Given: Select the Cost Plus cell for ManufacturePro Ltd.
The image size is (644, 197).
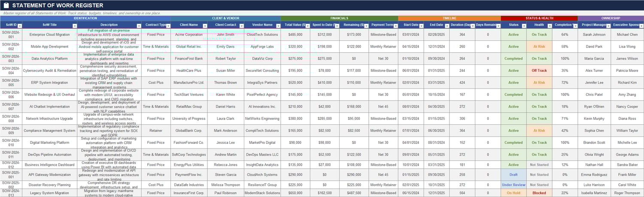Looking at the screenshot, I should coord(155,83).
